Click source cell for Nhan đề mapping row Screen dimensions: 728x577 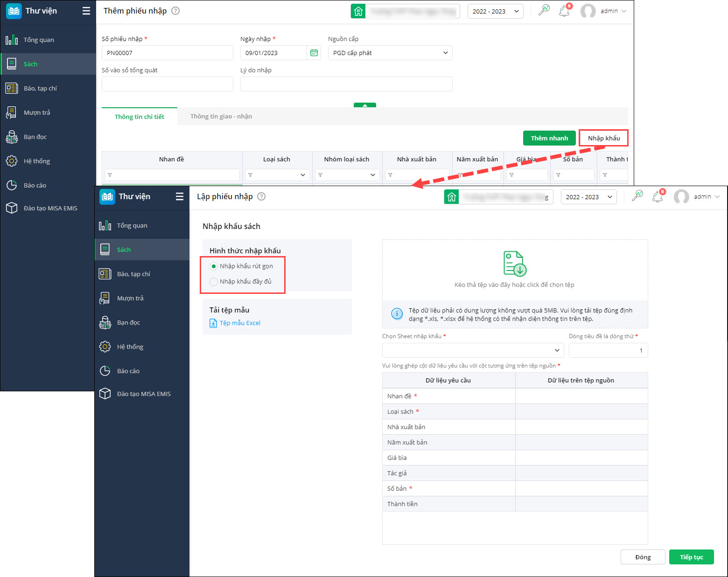click(x=581, y=396)
